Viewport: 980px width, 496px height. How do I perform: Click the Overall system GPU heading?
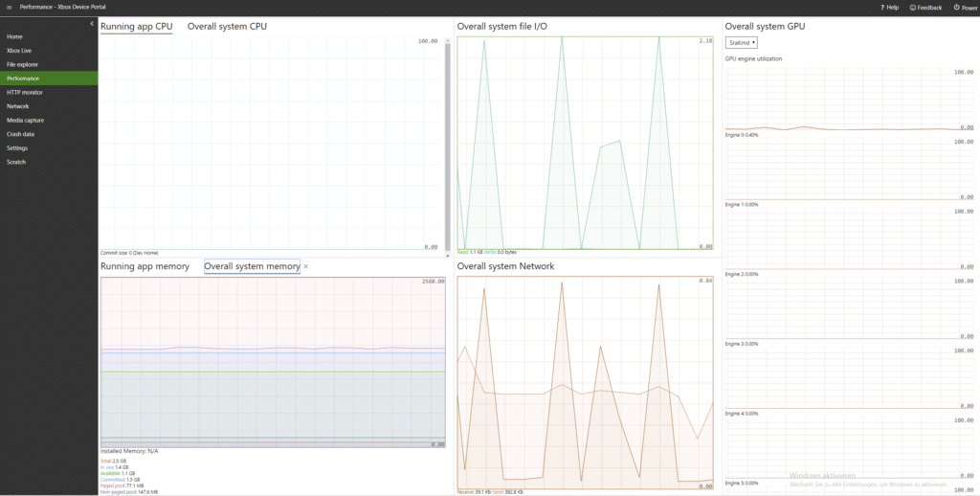(x=765, y=26)
